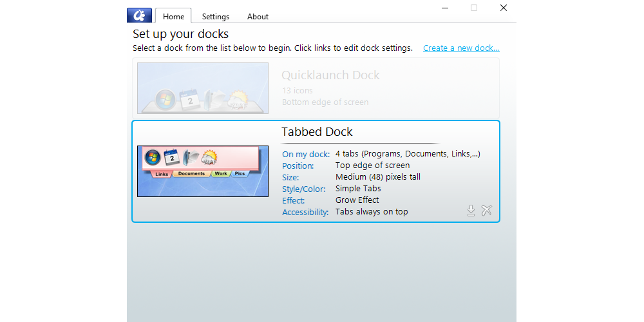
Task: Minimize the ObjectDock window
Action: click(x=445, y=8)
